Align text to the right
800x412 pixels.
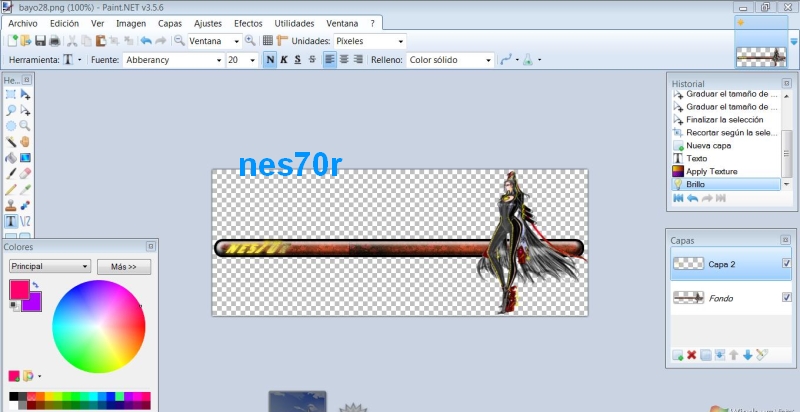click(x=358, y=60)
